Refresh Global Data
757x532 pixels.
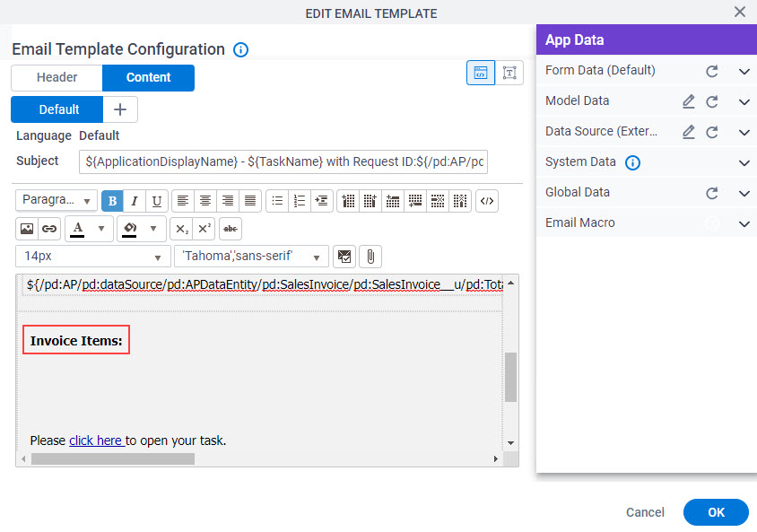click(x=711, y=194)
